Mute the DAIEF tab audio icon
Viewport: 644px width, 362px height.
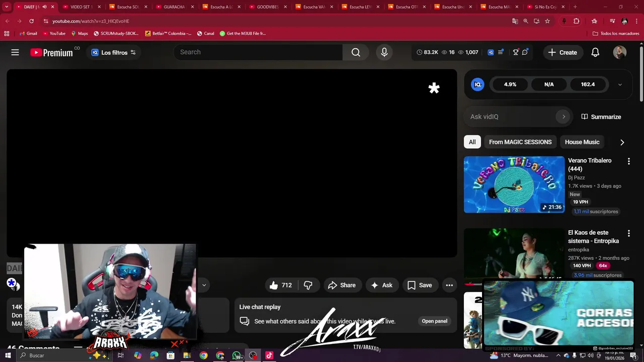[x=44, y=7]
